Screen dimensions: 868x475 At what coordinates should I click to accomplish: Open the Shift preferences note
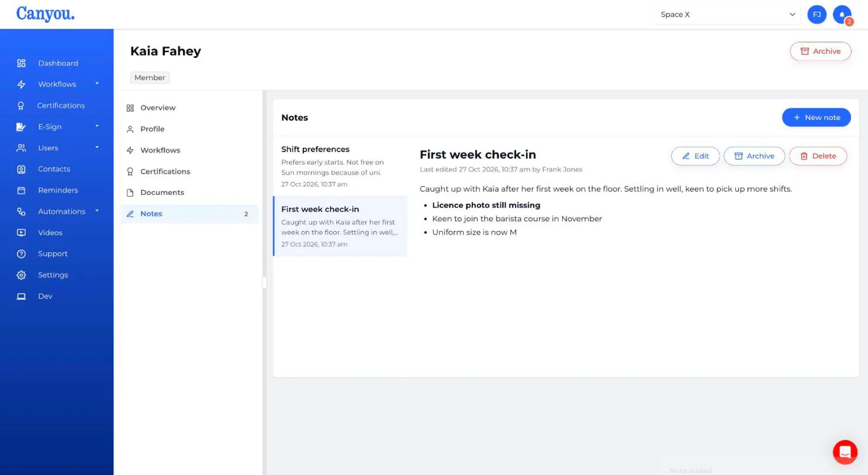[x=340, y=166]
